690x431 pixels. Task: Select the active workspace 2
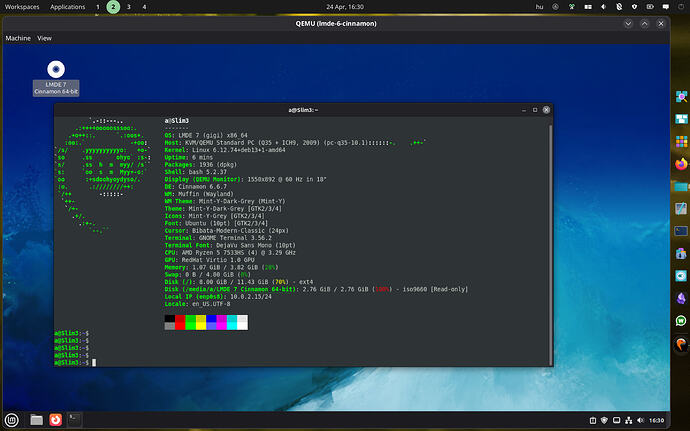(x=113, y=7)
